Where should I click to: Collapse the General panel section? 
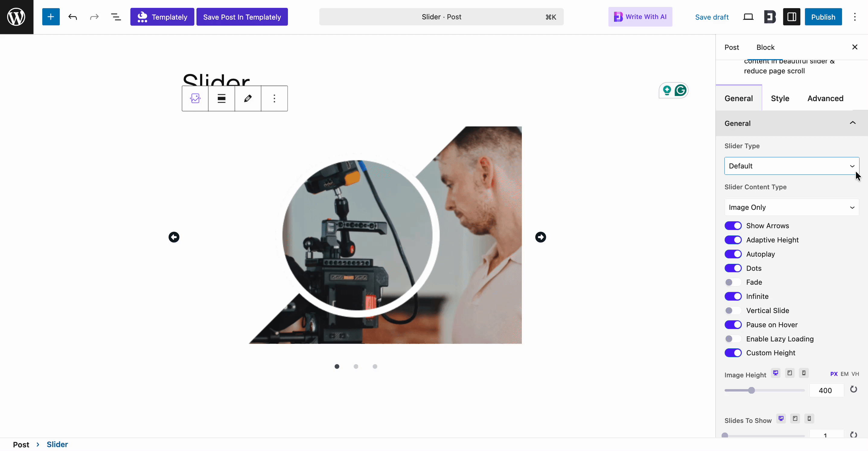(x=853, y=123)
